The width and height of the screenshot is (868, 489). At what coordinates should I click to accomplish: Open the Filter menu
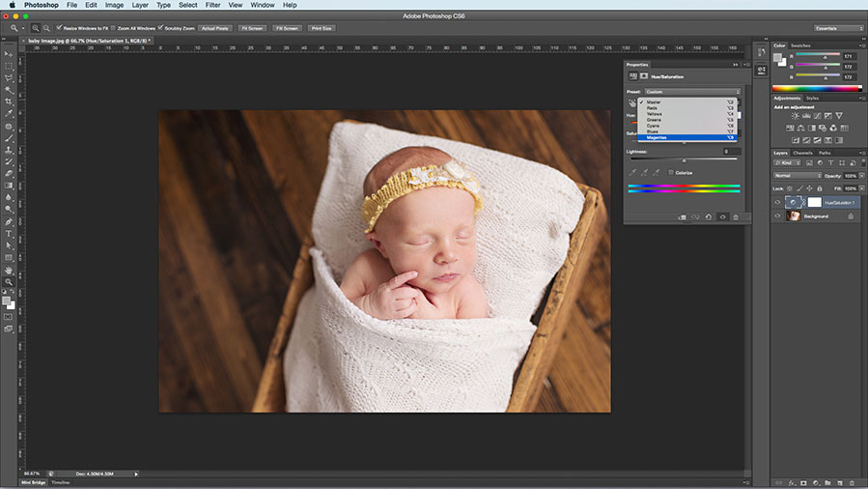pos(213,5)
